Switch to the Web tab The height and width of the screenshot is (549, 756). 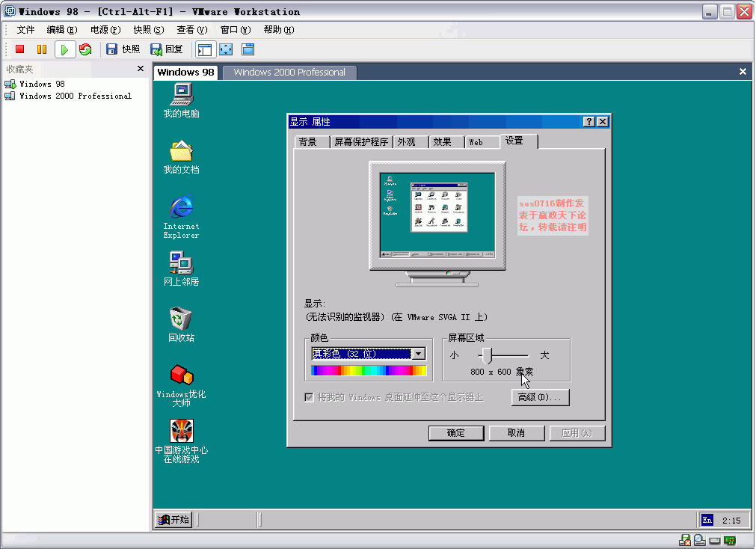tap(482, 142)
